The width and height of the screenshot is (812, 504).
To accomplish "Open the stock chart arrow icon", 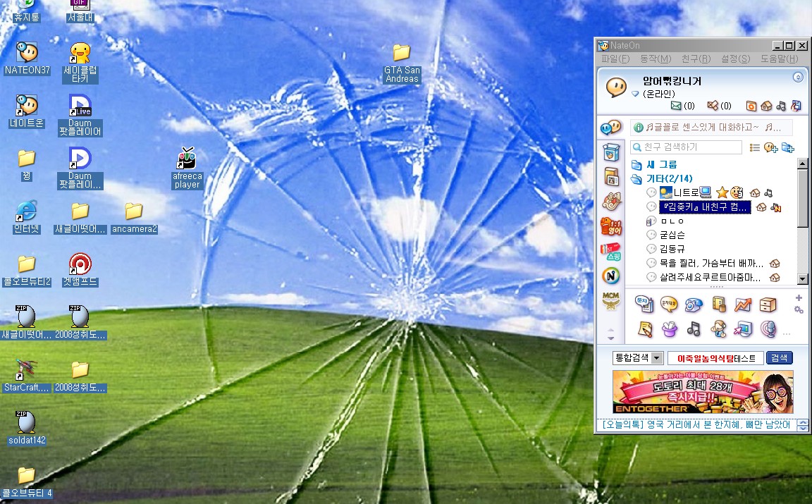I will click(x=743, y=305).
